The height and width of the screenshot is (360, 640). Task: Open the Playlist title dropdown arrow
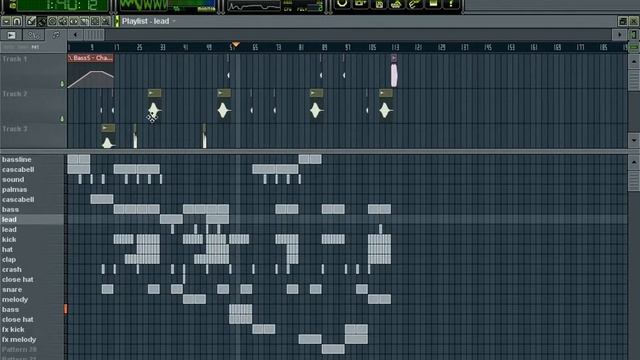tap(174, 21)
